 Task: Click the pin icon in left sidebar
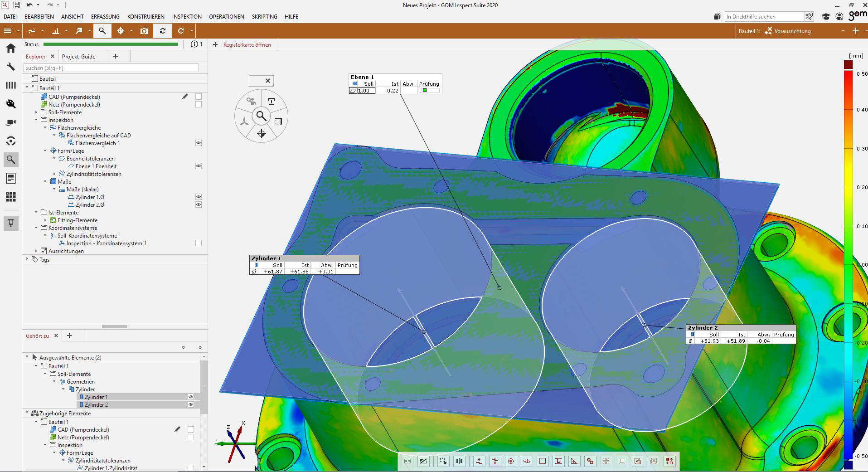[11, 223]
